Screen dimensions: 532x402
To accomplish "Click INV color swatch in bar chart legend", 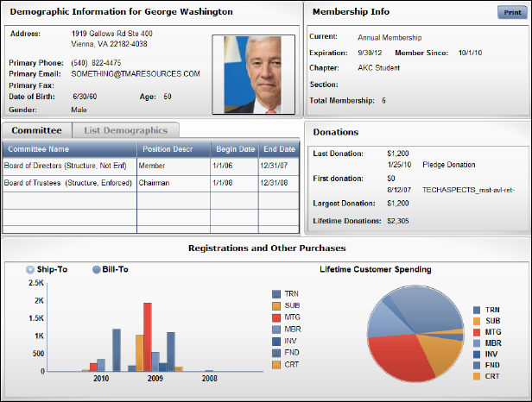I will click(x=276, y=342).
